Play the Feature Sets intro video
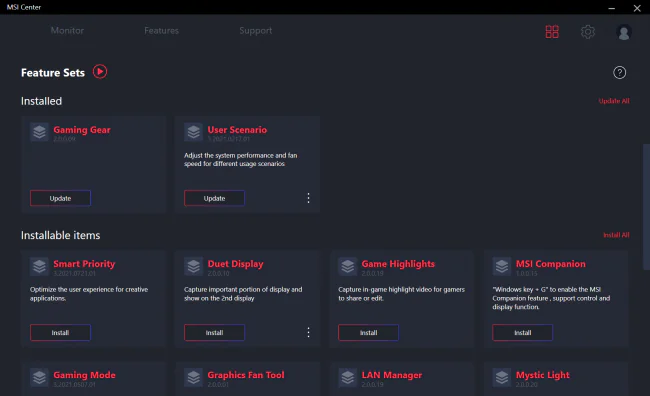650x396 pixels. (x=99, y=72)
